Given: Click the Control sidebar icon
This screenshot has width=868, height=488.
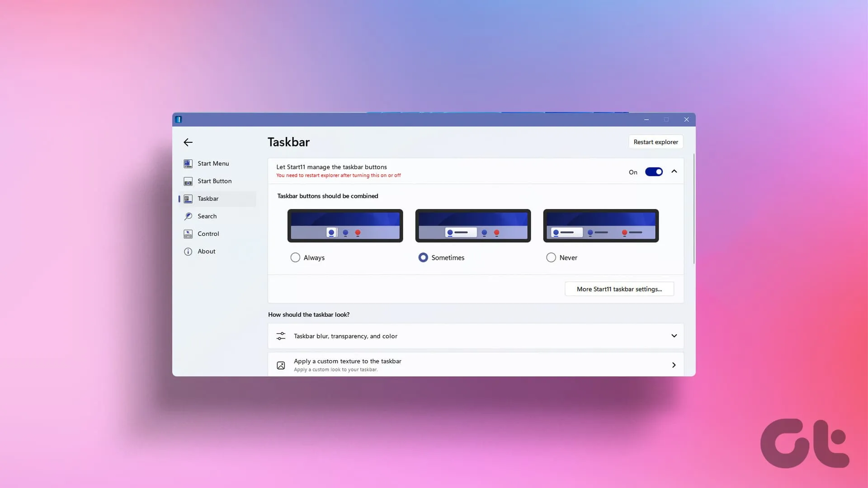Looking at the screenshot, I should 188,234.
